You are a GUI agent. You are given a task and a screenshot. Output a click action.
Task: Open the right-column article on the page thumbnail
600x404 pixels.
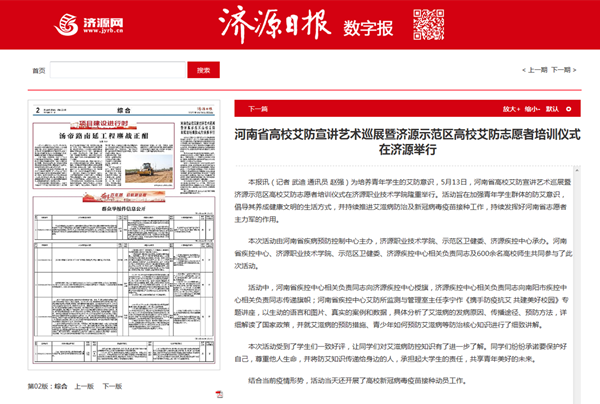197,155
